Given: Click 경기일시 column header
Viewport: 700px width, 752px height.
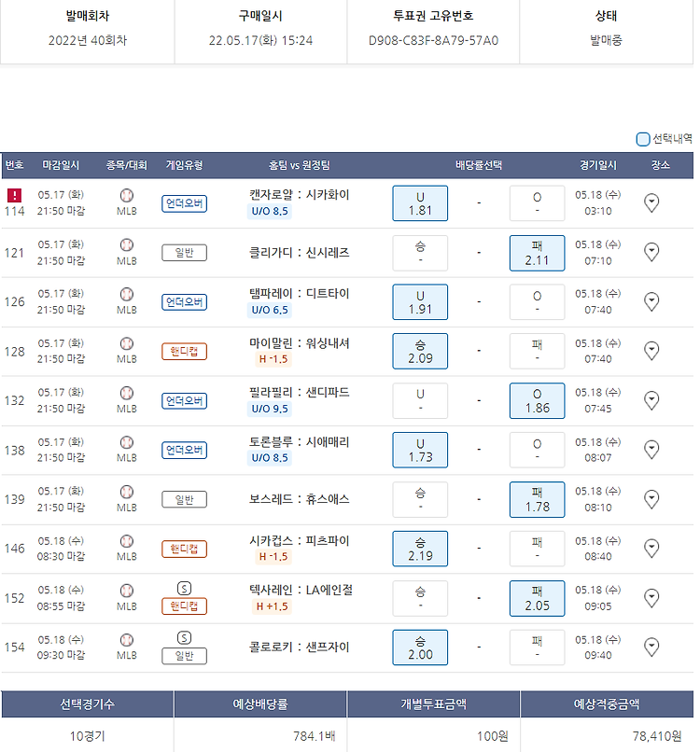Looking at the screenshot, I should pyautogui.click(x=598, y=165).
